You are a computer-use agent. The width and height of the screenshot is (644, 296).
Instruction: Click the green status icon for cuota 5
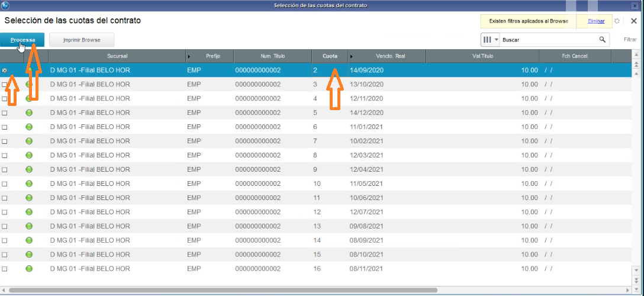(x=29, y=113)
